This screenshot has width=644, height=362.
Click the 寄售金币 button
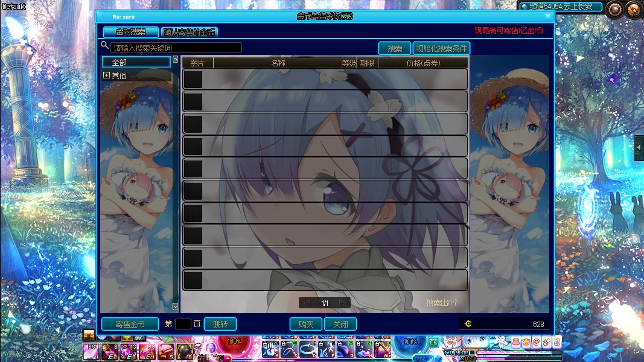130,324
